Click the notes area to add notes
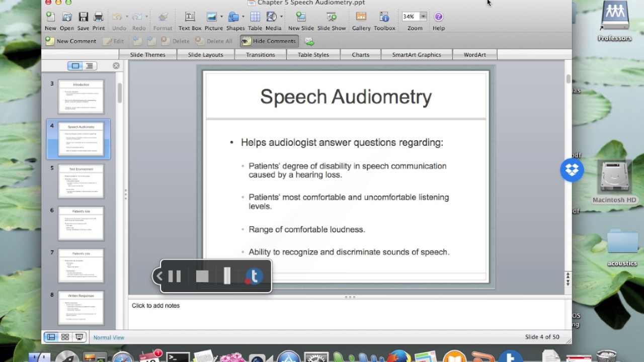This screenshot has height=362, width=644. click(x=347, y=314)
